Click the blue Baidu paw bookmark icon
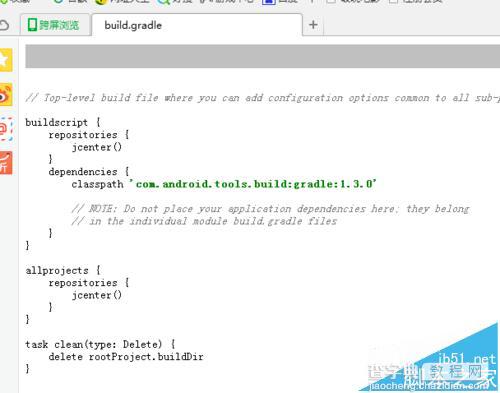500x393 pixels. [x=269, y=2]
